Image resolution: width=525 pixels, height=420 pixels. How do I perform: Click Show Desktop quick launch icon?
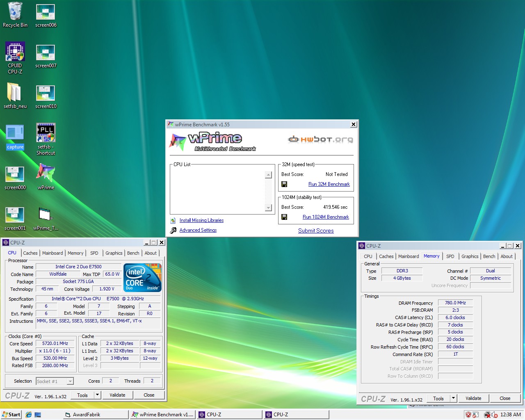(38, 415)
